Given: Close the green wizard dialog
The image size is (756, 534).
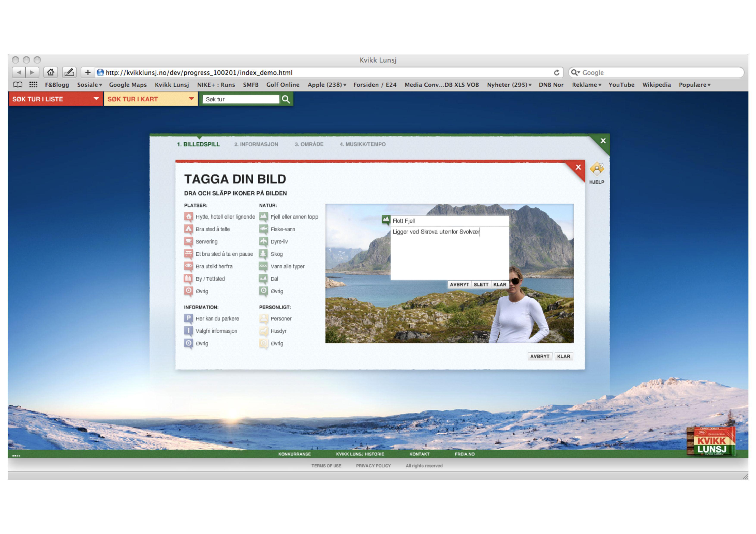Looking at the screenshot, I should 603,141.
